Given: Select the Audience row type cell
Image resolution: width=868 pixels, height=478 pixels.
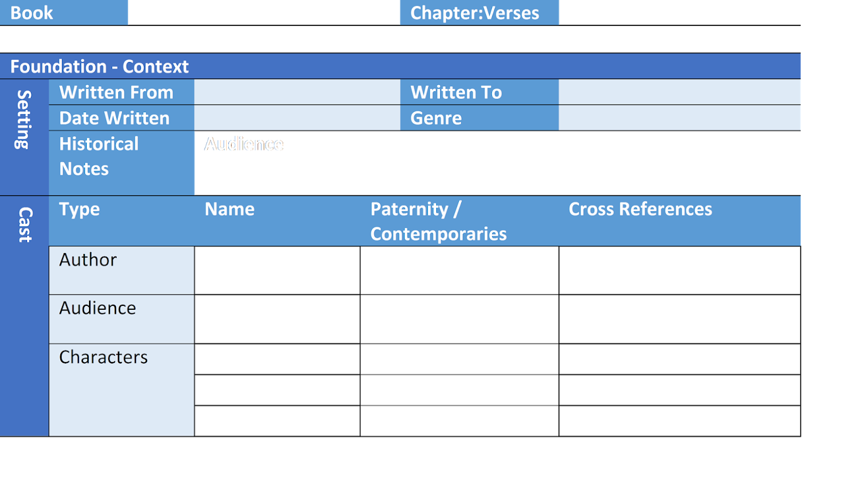Looking at the screenshot, I should click(x=121, y=319).
